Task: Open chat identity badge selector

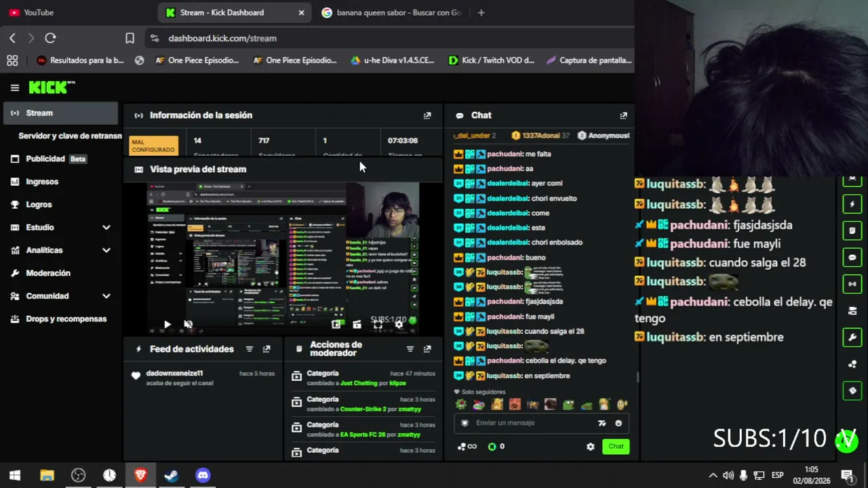Action: tap(465, 423)
